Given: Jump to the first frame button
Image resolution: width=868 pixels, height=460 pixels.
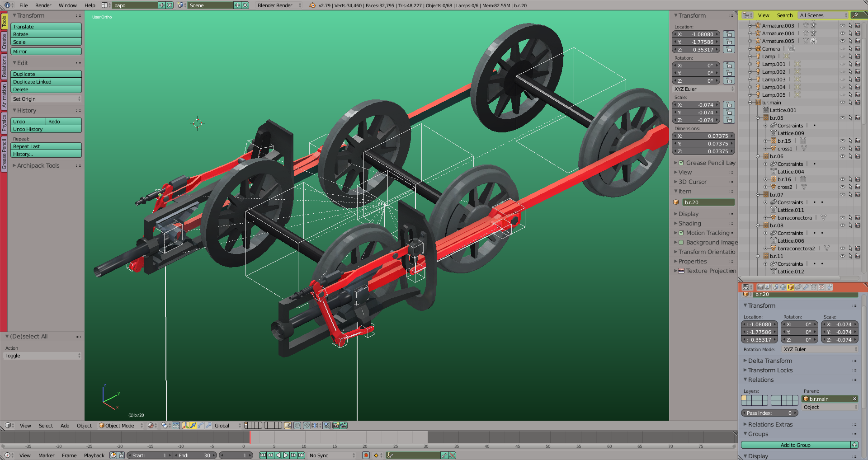Looking at the screenshot, I should (263, 455).
